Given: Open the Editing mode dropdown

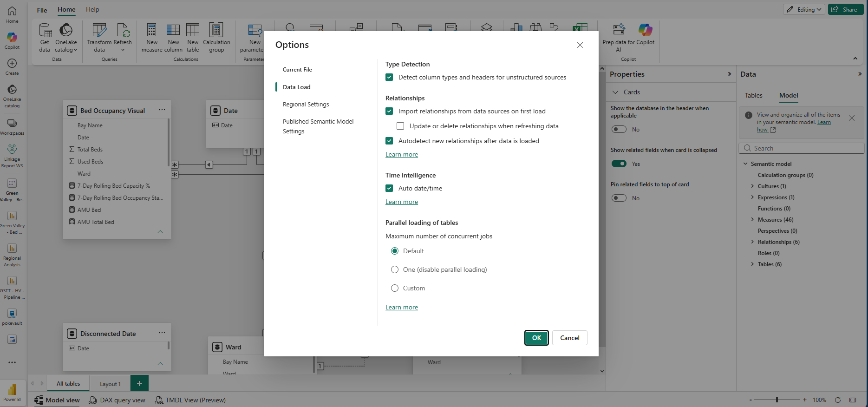Looking at the screenshot, I should (804, 9).
